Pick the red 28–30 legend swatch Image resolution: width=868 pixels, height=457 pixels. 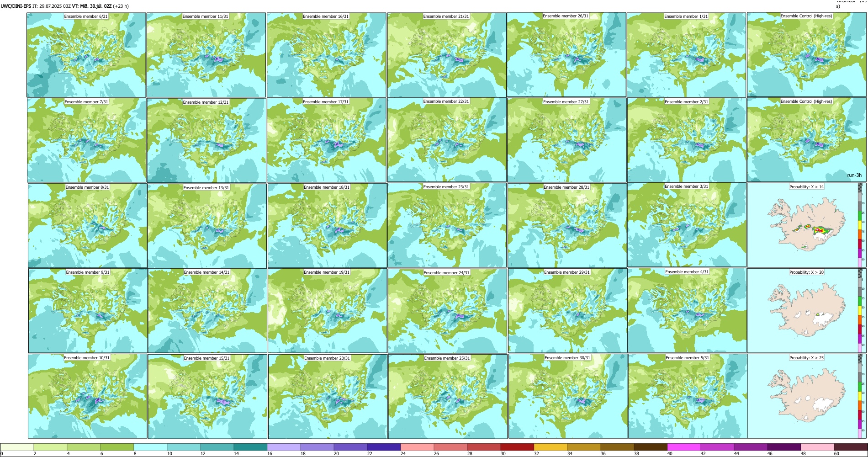484,447
